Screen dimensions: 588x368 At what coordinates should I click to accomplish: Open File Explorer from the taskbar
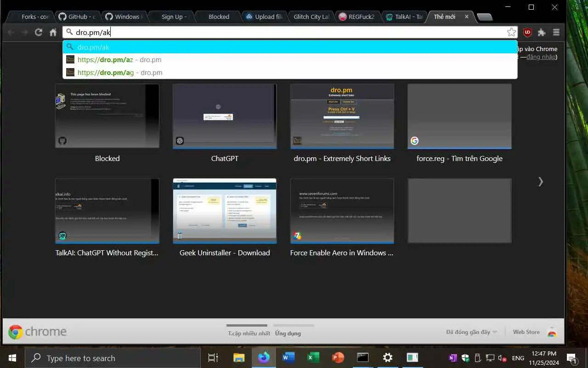(x=239, y=358)
